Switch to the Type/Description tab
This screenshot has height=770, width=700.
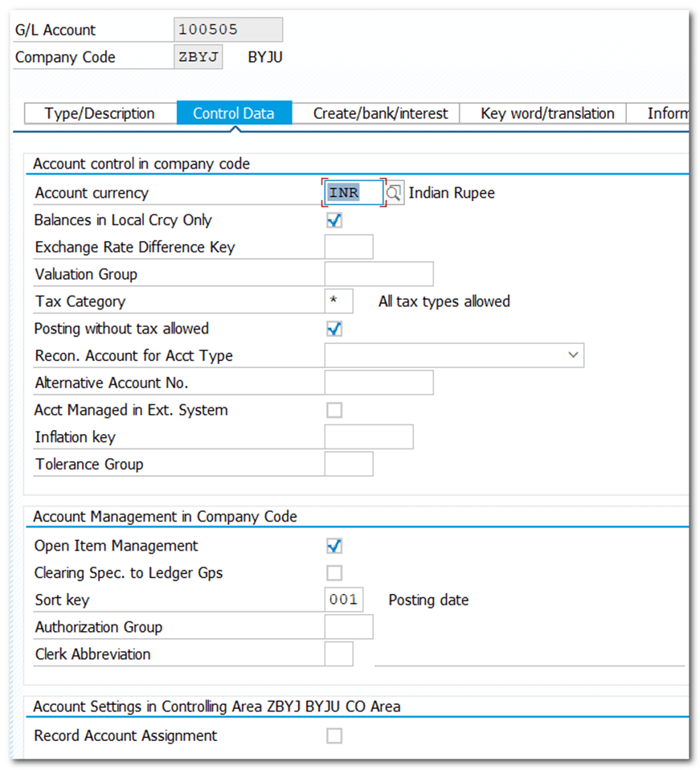100,113
